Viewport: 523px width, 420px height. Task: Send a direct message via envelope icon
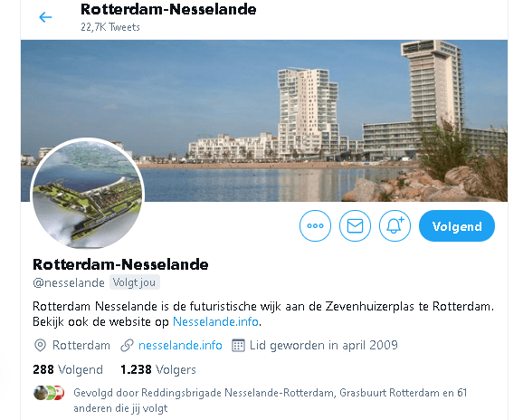pyautogui.click(x=355, y=226)
